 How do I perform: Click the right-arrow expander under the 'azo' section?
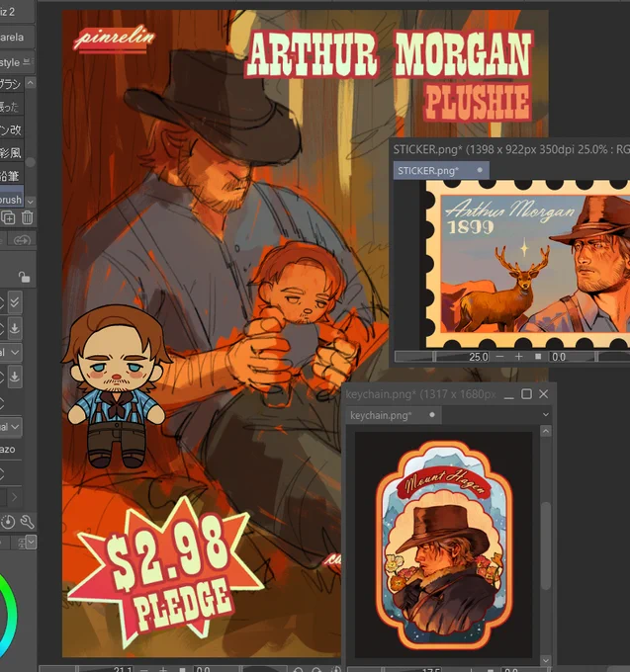point(14,497)
